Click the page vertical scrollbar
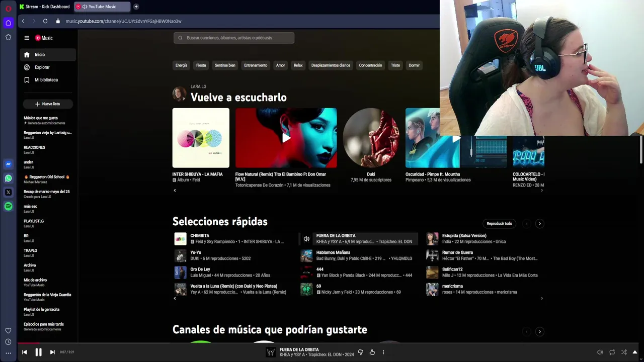The width and height of the screenshot is (644, 362). pyautogui.click(x=641, y=151)
